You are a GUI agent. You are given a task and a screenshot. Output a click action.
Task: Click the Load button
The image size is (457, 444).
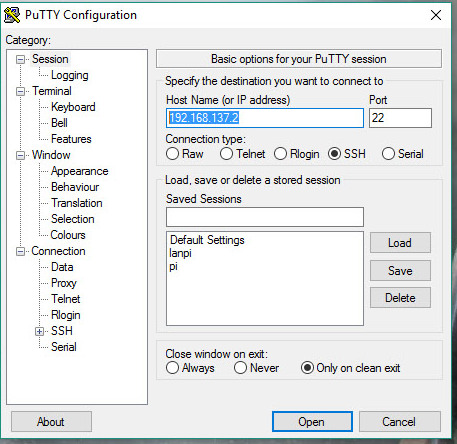click(x=400, y=243)
